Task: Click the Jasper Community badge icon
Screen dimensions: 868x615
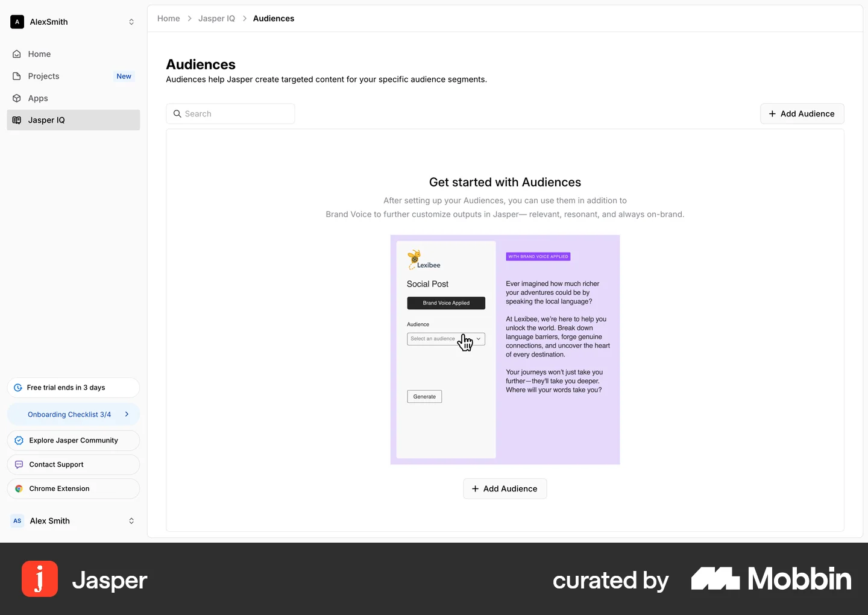Action: (19, 440)
